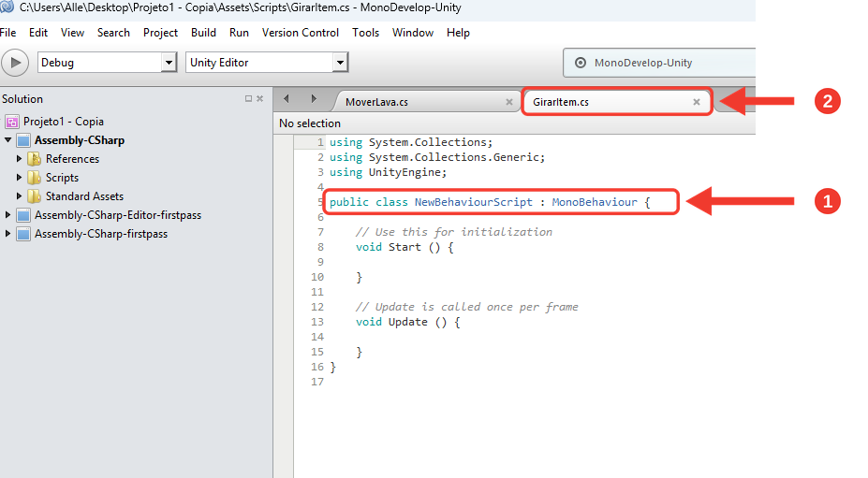Expand the Scripts folder
The image size is (868, 478).
pyautogui.click(x=20, y=178)
